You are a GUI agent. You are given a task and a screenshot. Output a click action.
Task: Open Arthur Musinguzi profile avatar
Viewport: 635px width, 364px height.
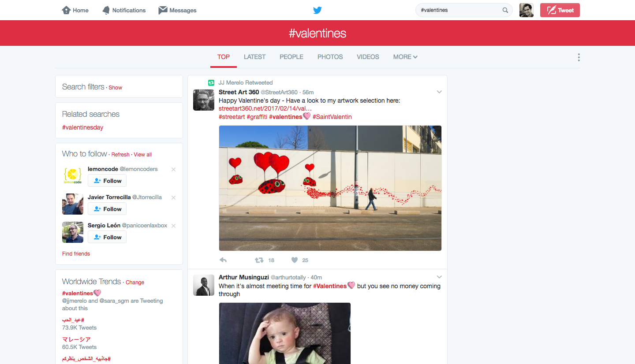pyautogui.click(x=204, y=285)
